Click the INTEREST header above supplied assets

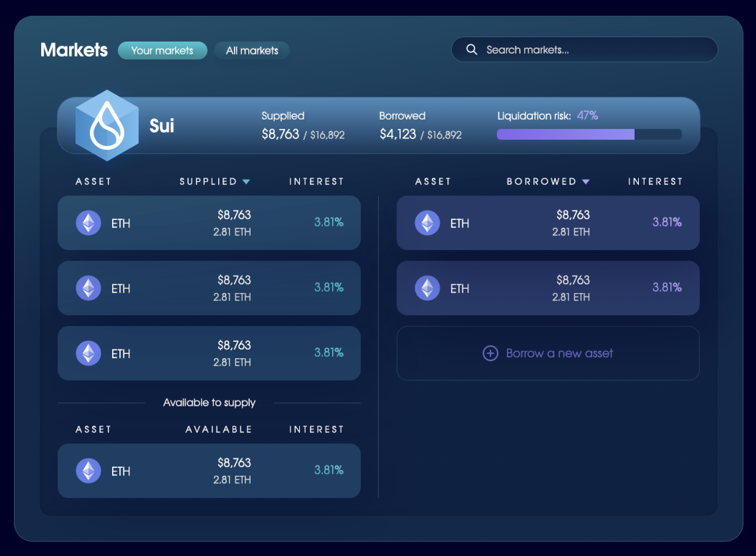tap(316, 182)
